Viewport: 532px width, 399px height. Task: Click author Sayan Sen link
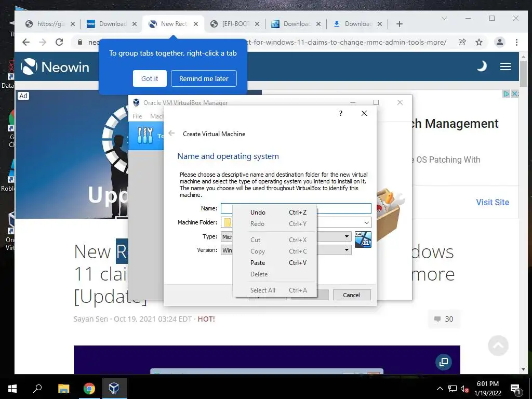[x=90, y=319]
